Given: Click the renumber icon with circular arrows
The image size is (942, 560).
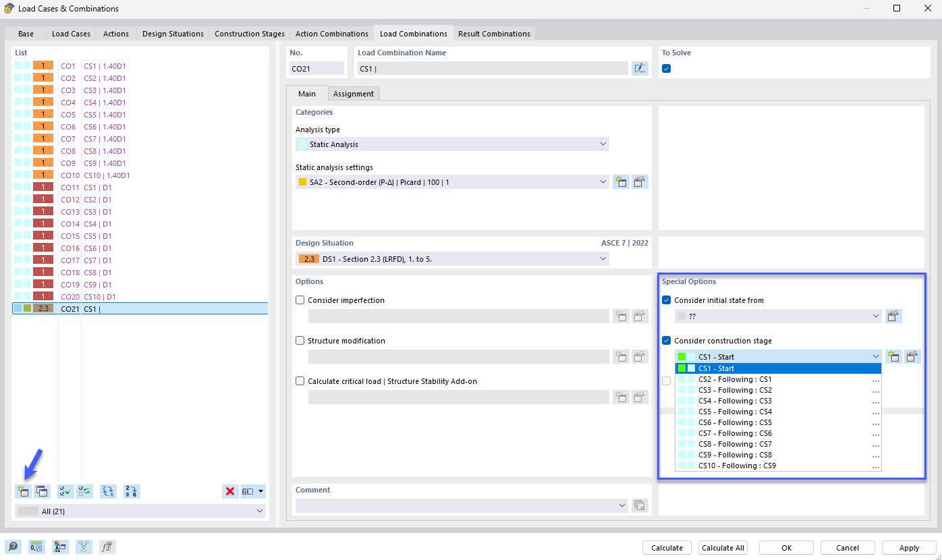Looking at the screenshot, I should (x=108, y=491).
